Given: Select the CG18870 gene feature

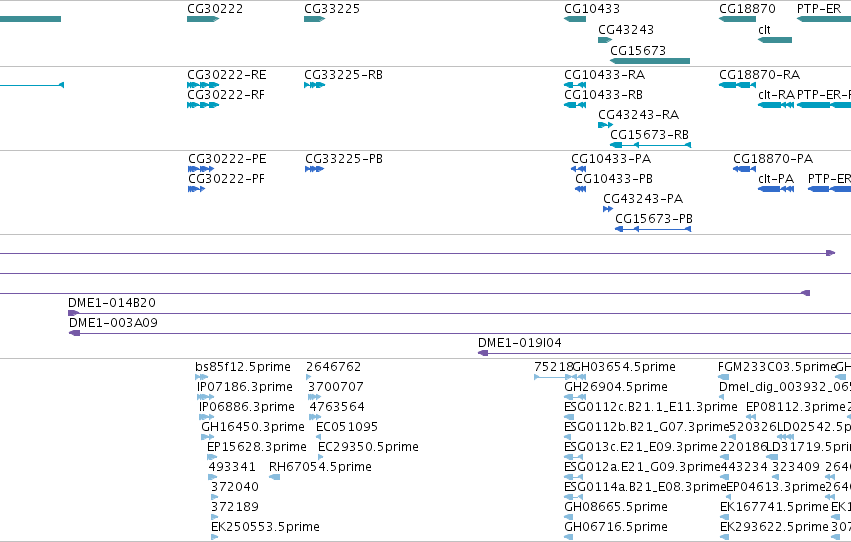Looking at the screenshot, I should 737,19.
